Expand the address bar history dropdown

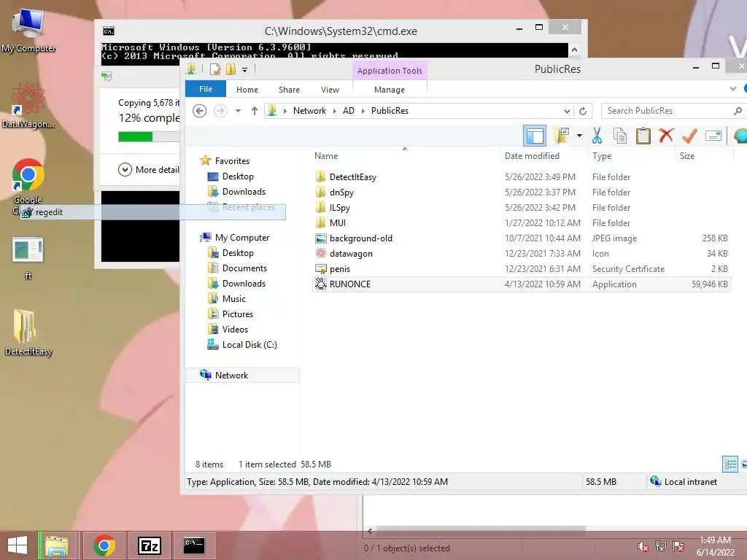pos(567,111)
